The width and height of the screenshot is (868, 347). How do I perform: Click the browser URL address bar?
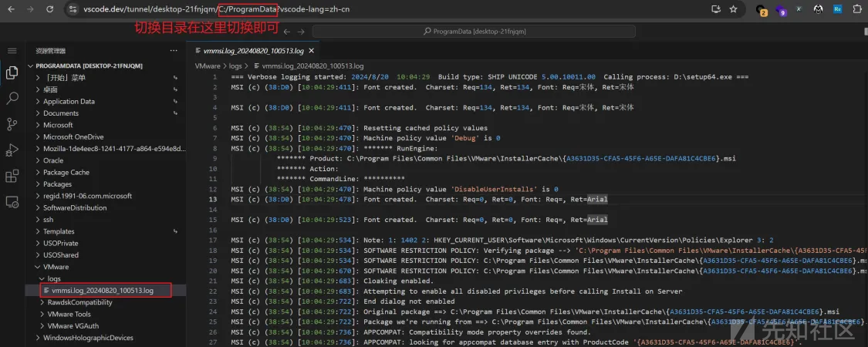coord(387,9)
